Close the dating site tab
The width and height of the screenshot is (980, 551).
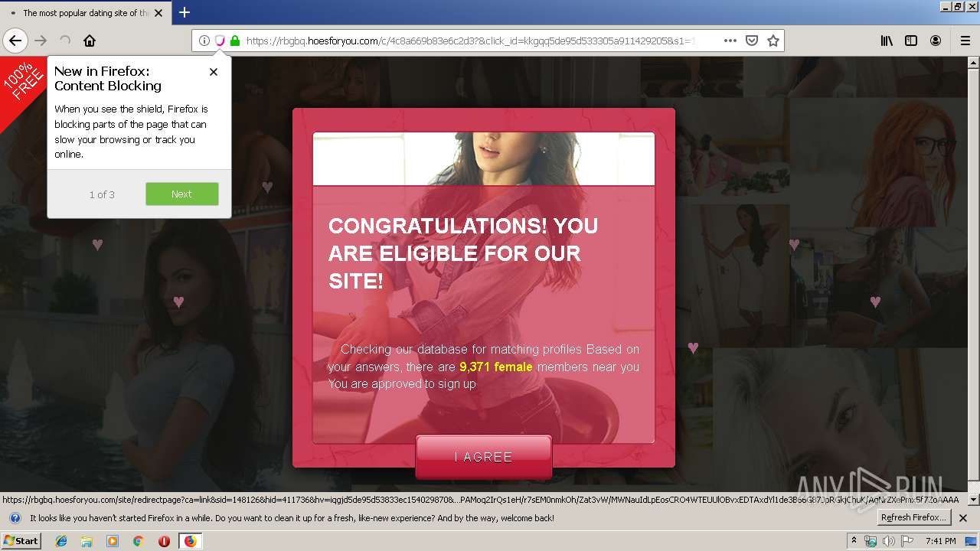point(158,13)
